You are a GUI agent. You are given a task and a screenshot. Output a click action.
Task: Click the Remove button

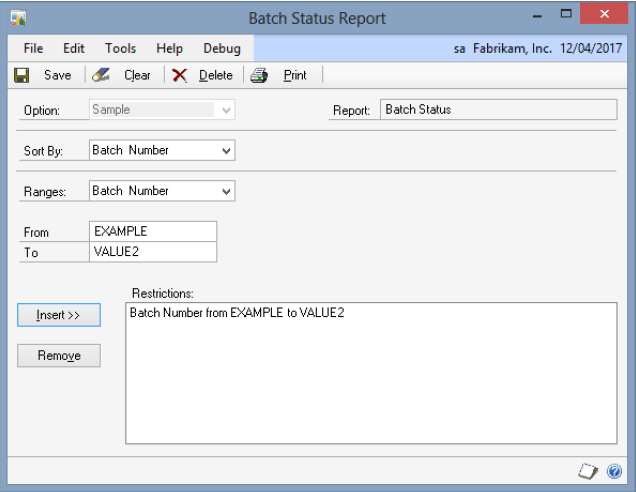(x=59, y=355)
